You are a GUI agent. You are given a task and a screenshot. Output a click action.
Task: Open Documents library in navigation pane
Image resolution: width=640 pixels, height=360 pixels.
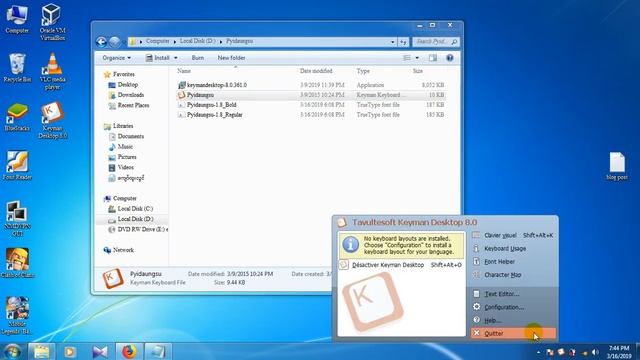[126, 136]
